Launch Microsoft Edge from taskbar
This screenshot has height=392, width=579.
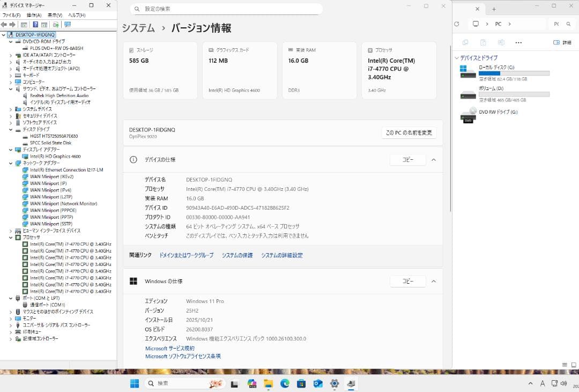tap(285, 384)
